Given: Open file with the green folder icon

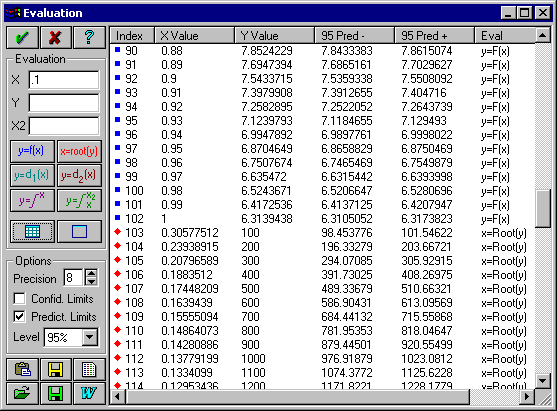Looking at the screenshot, I should (x=22, y=393).
